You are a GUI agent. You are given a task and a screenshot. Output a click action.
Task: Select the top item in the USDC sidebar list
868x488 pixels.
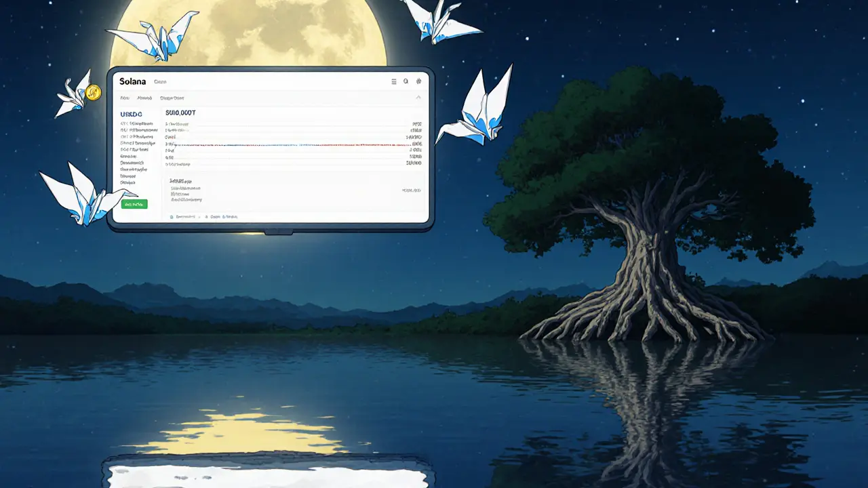coord(136,123)
